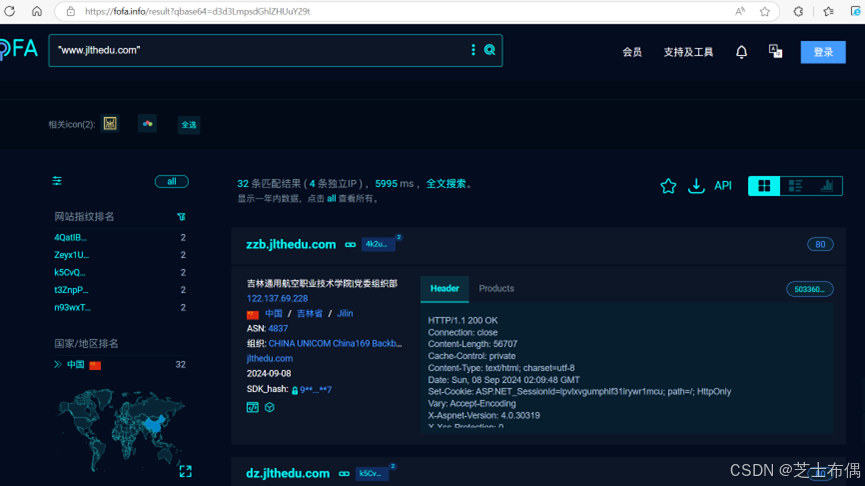The height and width of the screenshot is (486, 865).
Task: Click cube icon under SDK_hash
Action: tap(269, 407)
